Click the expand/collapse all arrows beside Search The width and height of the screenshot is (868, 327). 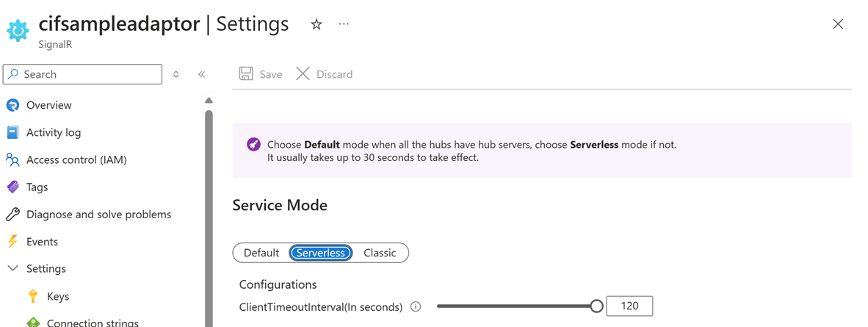click(x=176, y=74)
